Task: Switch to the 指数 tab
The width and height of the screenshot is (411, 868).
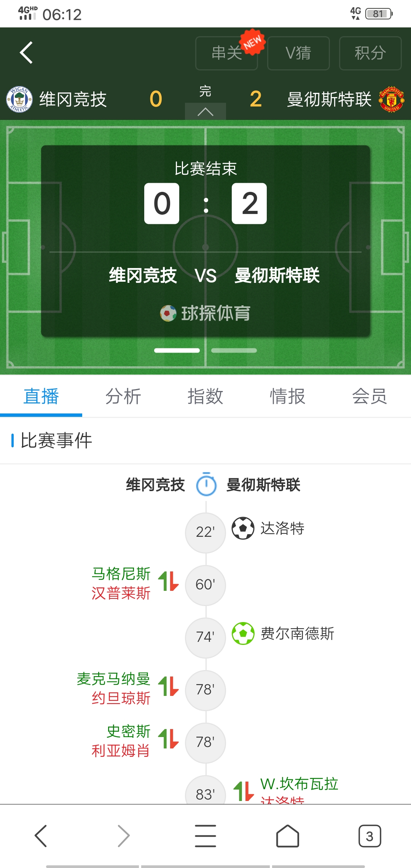Action: (205, 396)
